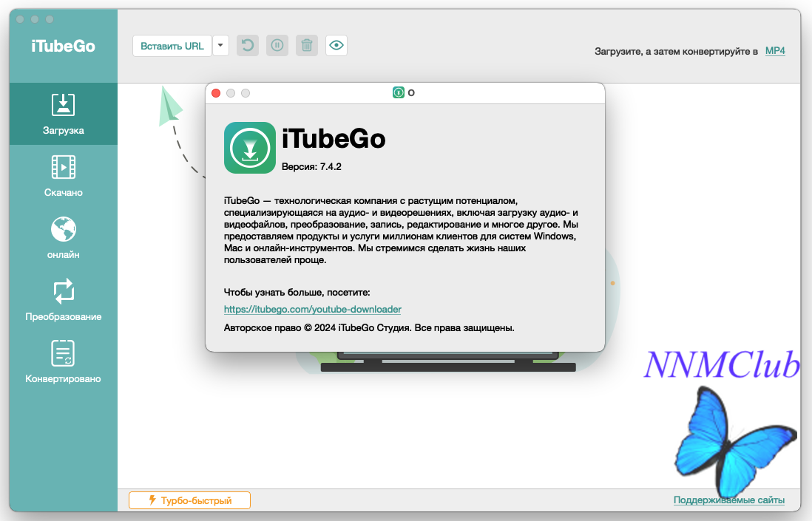Viewport: 812px width, 521px height.
Task: Close the About dialog with red button
Action: pos(216,93)
